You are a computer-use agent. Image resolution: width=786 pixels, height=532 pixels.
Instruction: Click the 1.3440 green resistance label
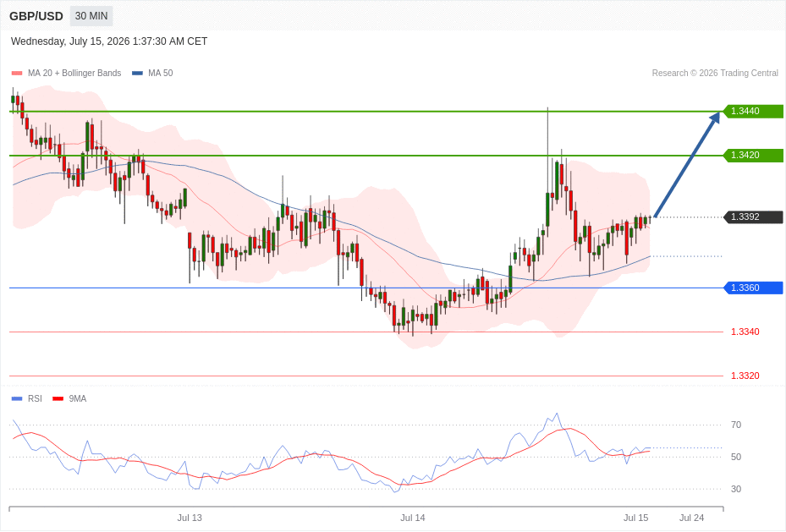click(753, 111)
